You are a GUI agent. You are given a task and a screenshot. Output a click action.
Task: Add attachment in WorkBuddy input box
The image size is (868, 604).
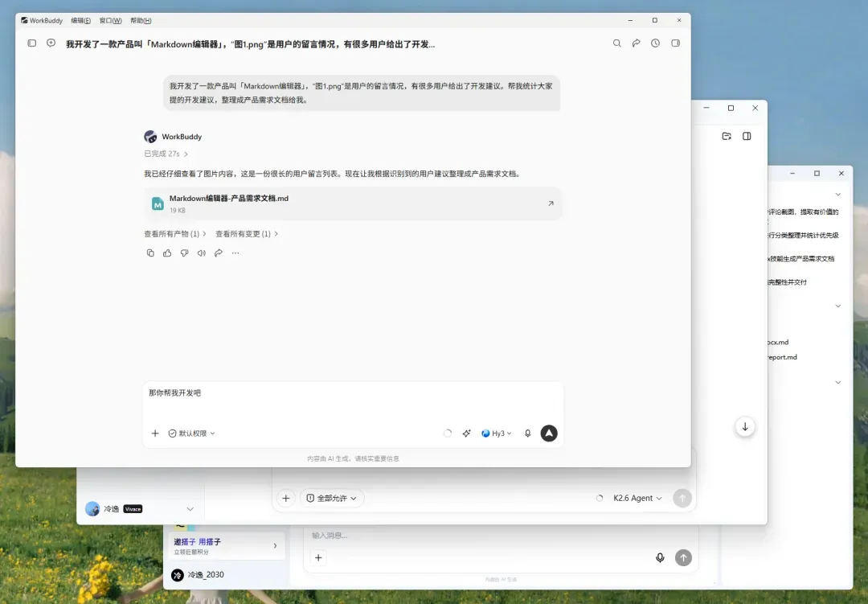click(x=155, y=433)
